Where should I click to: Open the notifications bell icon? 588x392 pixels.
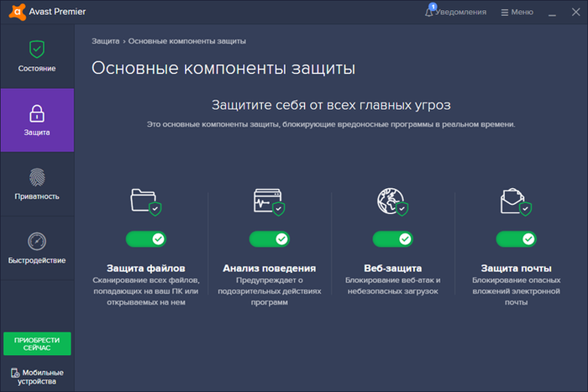point(431,12)
